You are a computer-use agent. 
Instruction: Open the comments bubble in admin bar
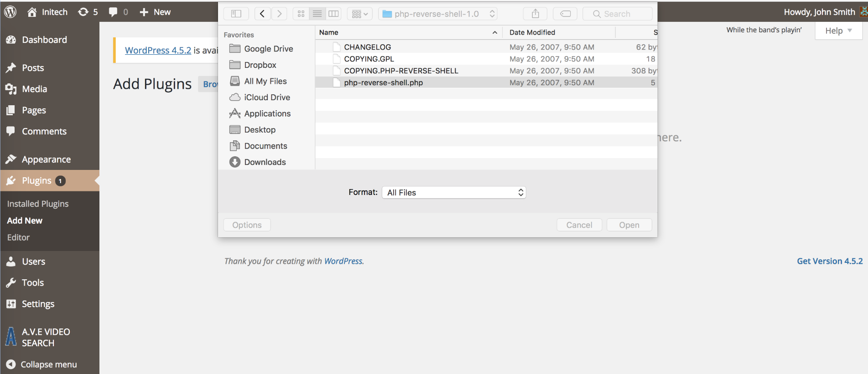[x=118, y=12]
